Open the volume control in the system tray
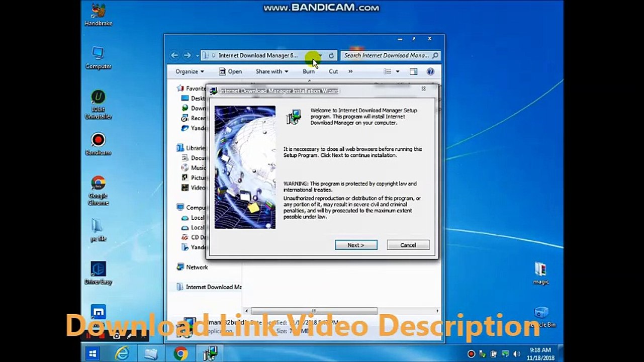Image resolution: width=644 pixels, height=362 pixels. [x=516, y=354]
